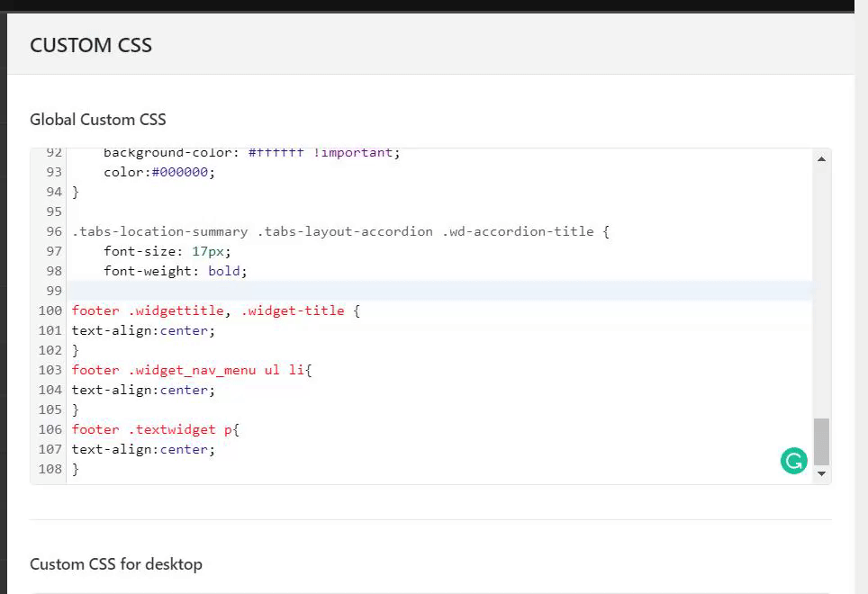This screenshot has height=594, width=868.
Task: Click the scrollbar down arrow in the CSS editor
Action: click(821, 473)
